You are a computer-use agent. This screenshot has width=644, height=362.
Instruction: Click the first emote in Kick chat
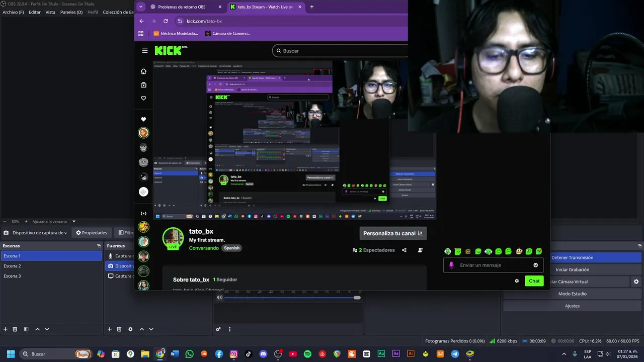pos(448,251)
